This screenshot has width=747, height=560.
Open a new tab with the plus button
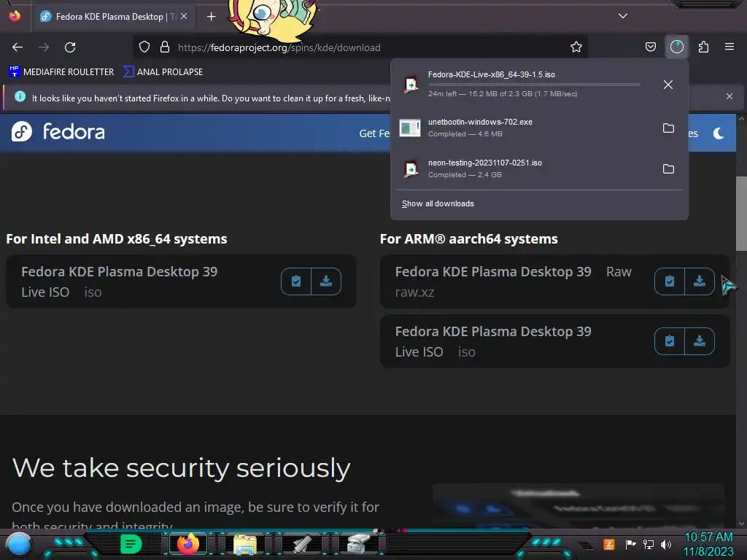click(211, 17)
